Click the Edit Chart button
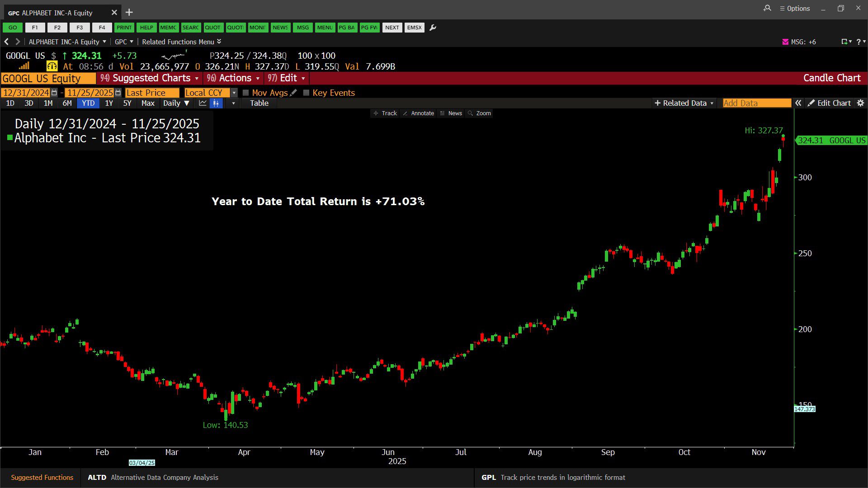The height and width of the screenshot is (488, 868). [829, 103]
